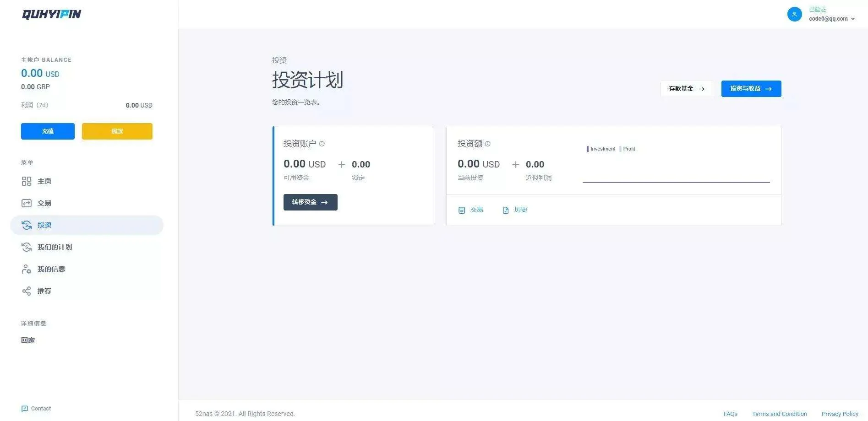Click the 投资与收益 blue button
Viewport: 868px width, 421px height.
click(751, 89)
